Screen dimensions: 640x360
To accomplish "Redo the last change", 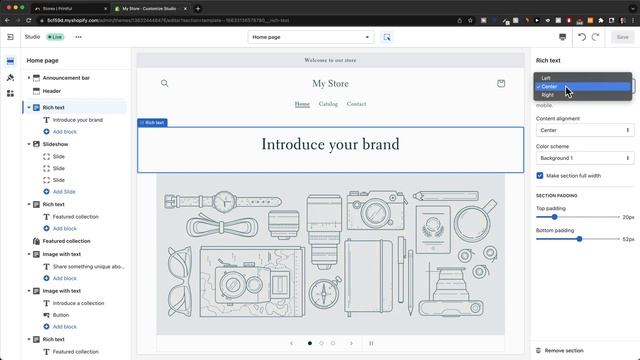I will (596, 37).
